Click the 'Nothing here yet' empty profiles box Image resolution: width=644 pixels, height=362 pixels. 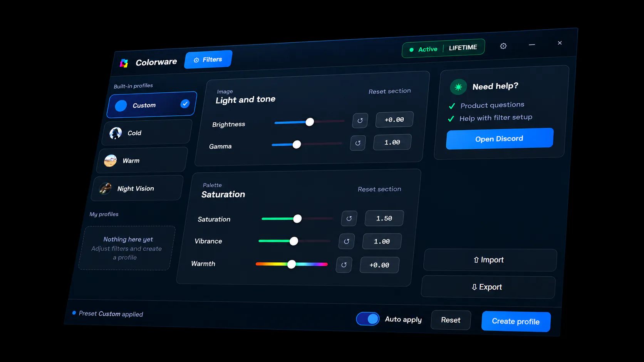tap(127, 248)
